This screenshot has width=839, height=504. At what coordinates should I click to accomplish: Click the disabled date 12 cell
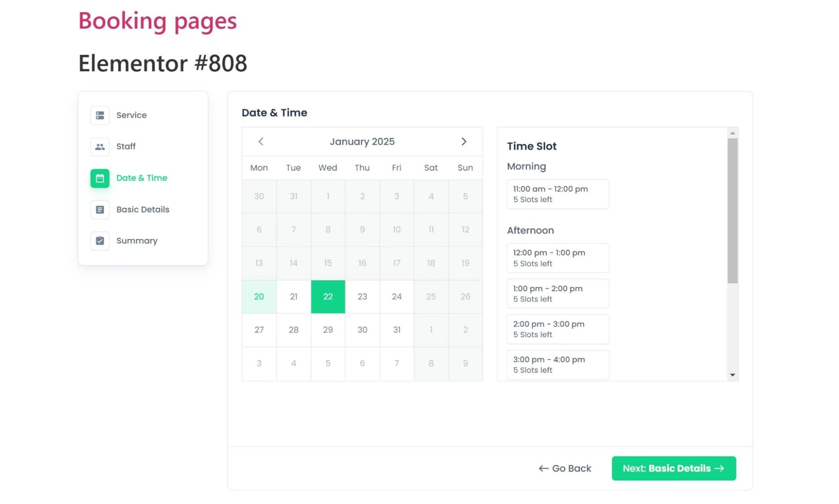pos(465,230)
